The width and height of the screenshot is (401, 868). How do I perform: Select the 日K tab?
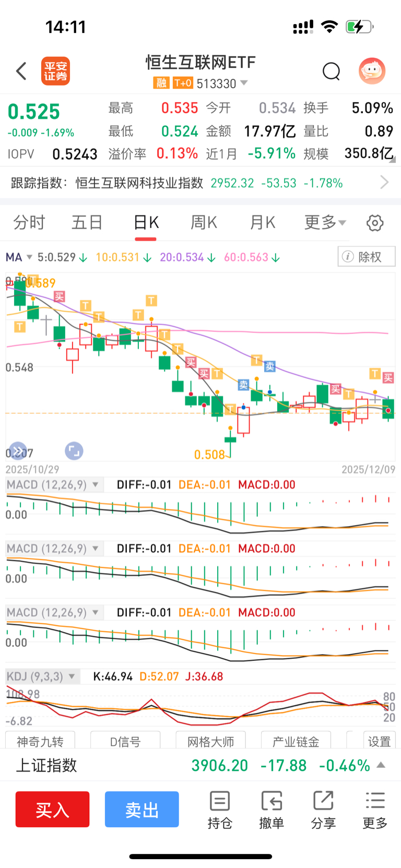(146, 223)
